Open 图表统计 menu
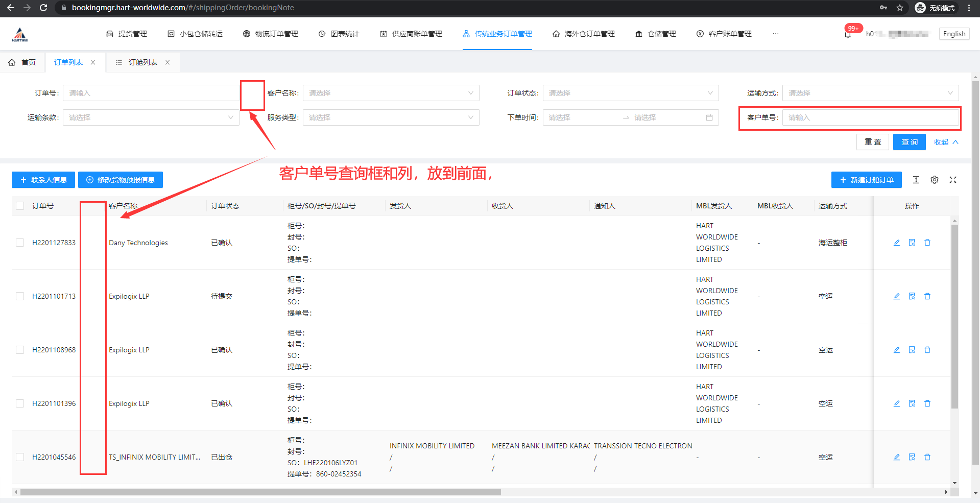 click(x=339, y=34)
